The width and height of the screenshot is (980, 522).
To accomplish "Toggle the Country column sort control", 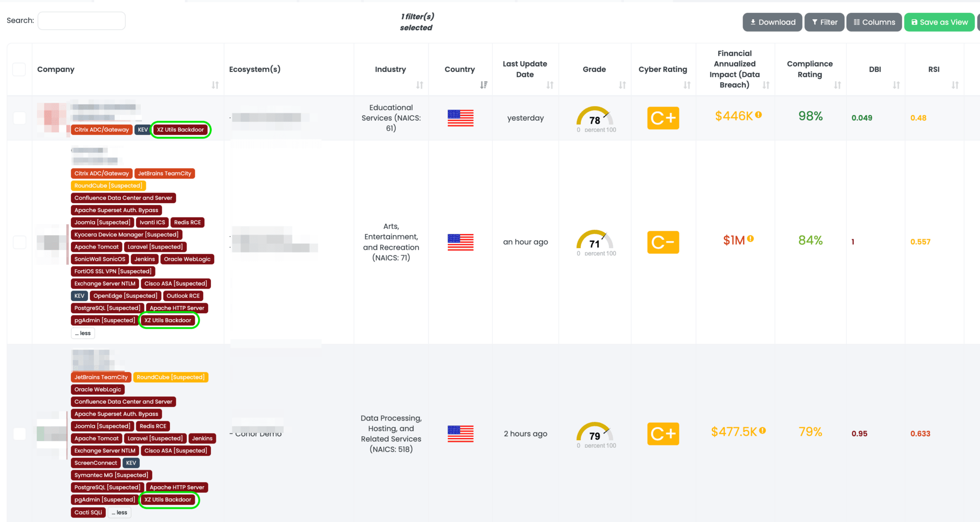I will point(484,85).
